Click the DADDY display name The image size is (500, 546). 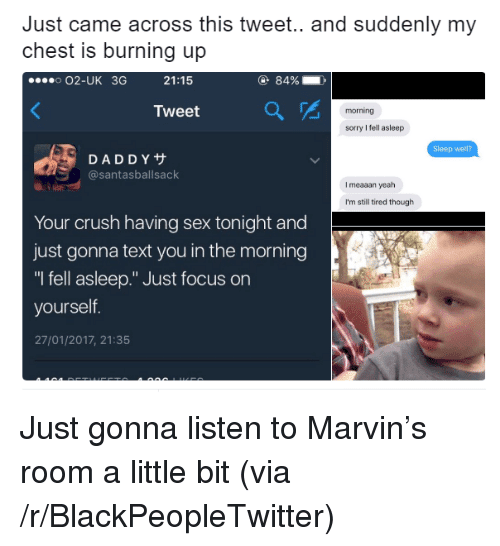pyautogui.click(x=127, y=159)
